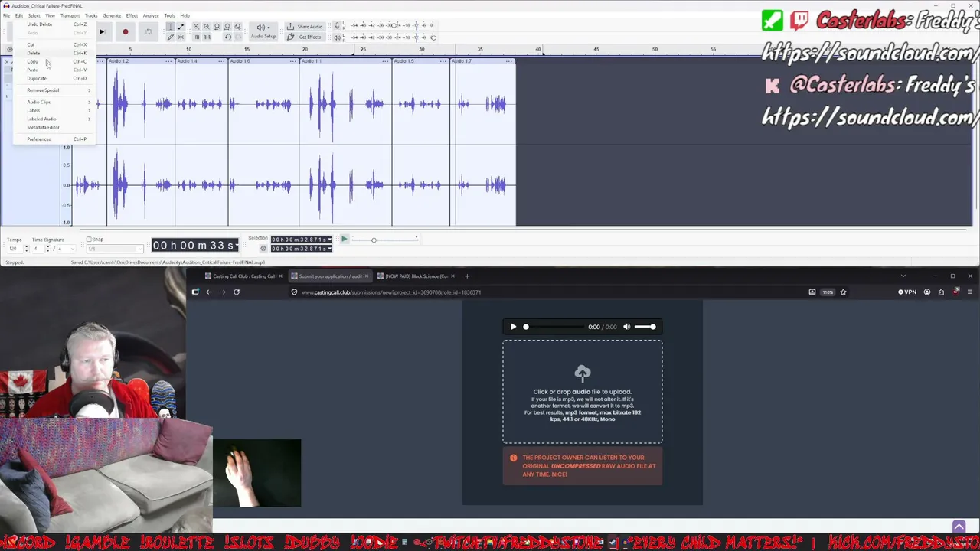Click the Share Audio button
This screenshot has height=551, width=980.
(x=305, y=27)
